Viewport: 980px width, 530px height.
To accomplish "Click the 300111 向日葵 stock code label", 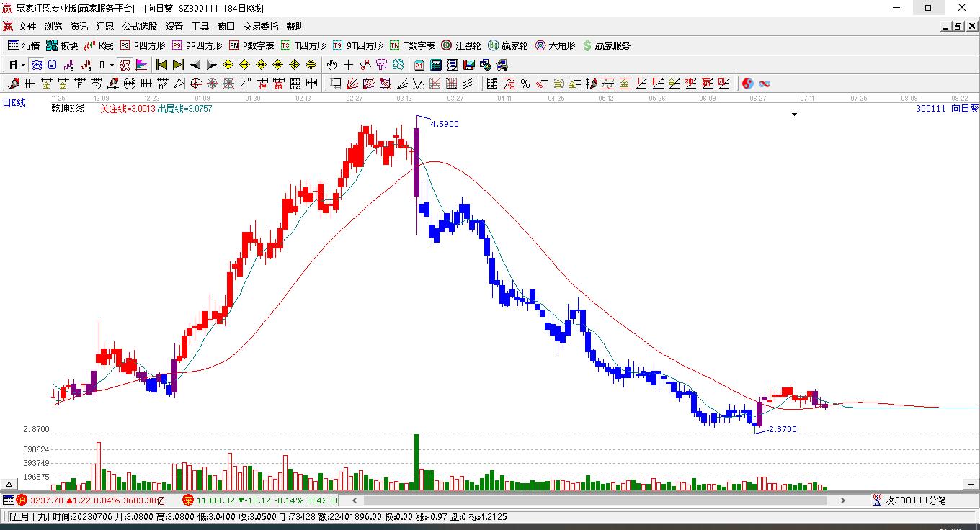I will pyautogui.click(x=947, y=109).
